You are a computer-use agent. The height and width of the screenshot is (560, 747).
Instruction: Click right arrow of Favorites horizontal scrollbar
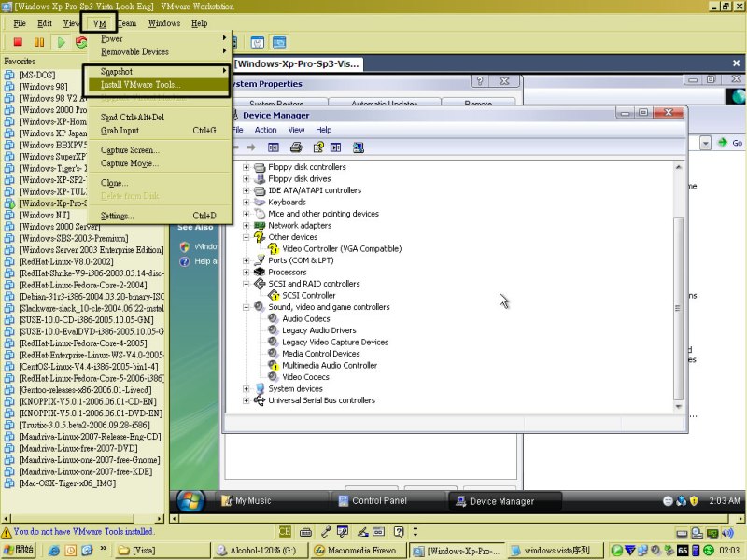(x=160, y=518)
